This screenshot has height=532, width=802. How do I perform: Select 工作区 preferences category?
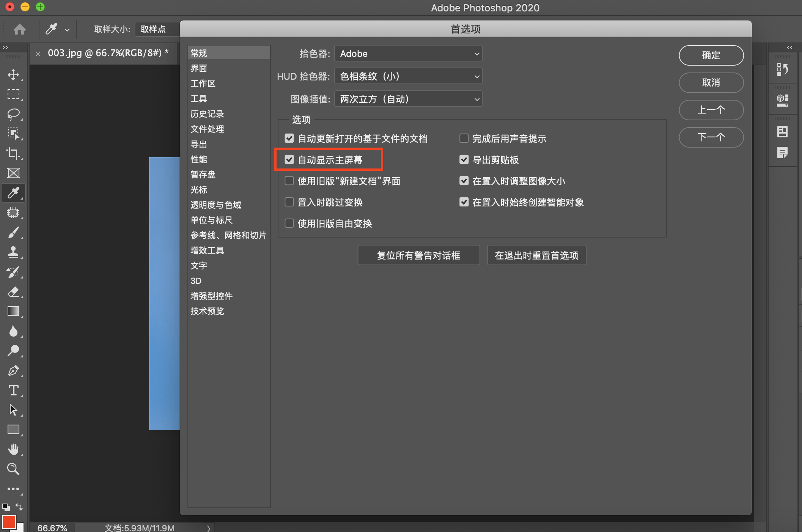tap(229, 83)
